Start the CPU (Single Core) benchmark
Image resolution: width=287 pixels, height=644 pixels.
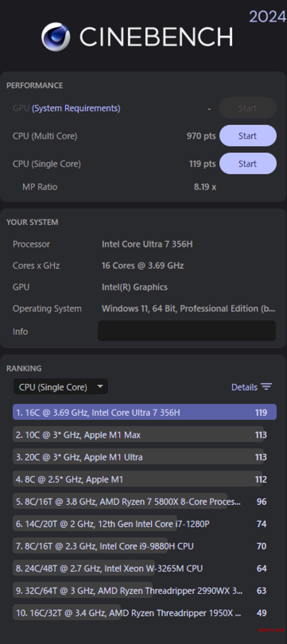click(x=248, y=163)
